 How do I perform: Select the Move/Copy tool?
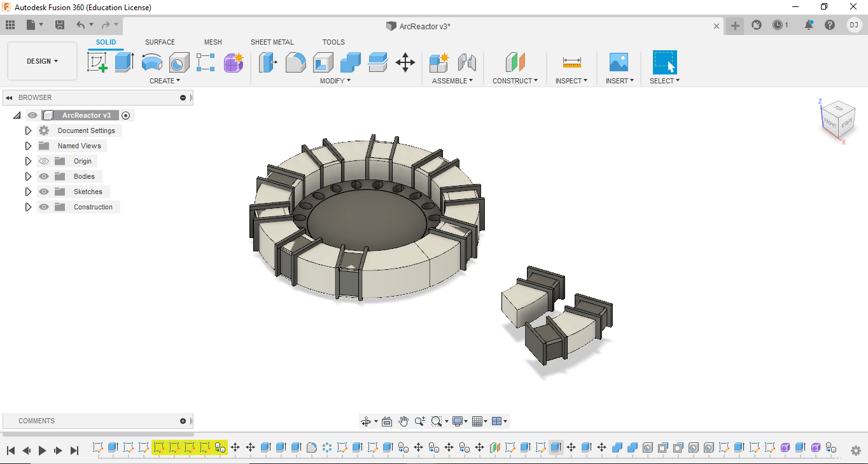[405, 62]
